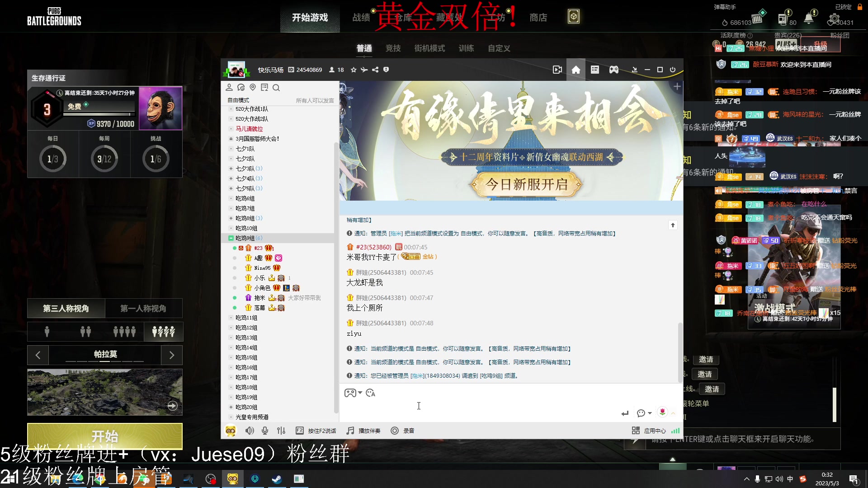Report the channel with the shield icon
This screenshot has height=488, width=868.
tap(386, 70)
